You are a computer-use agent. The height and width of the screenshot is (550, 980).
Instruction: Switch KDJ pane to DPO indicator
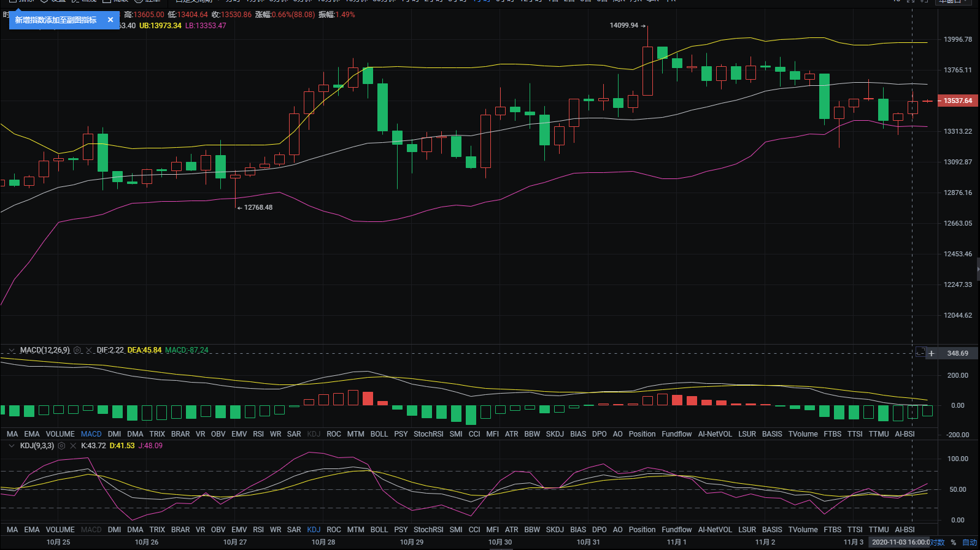click(x=600, y=530)
